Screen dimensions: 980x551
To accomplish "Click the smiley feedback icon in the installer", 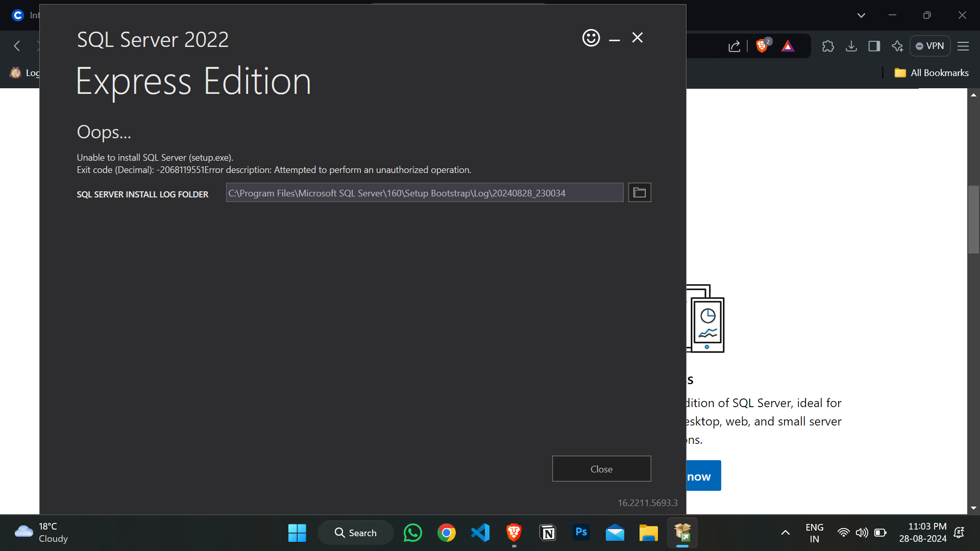I will pos(591,38).
